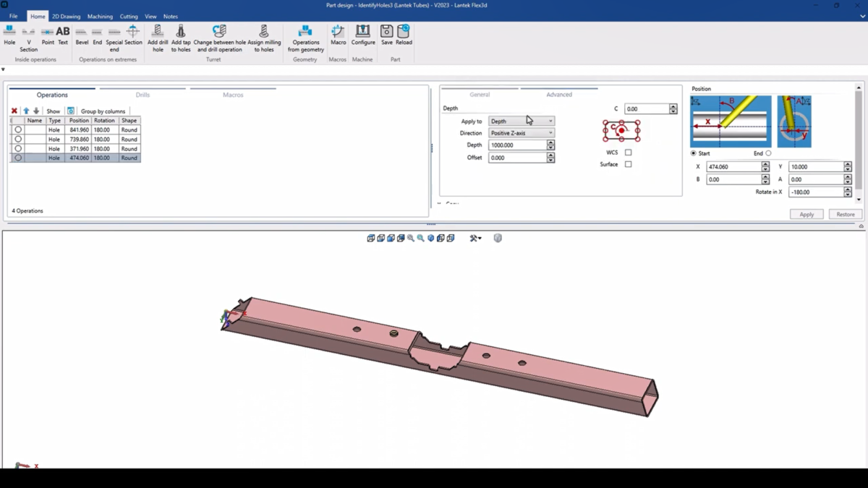Click the C value stepper arrows
Viewport: 868px width, 488px height.
pos(673,109)
